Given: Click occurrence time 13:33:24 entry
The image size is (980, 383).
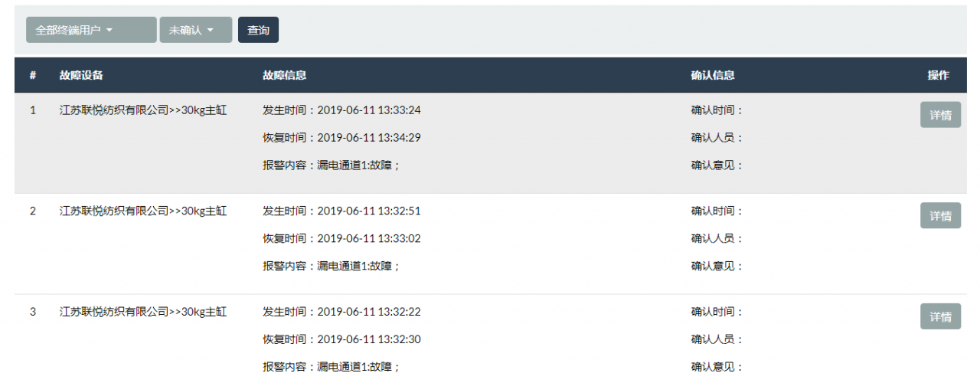Looking at the screenshot, I should [341, 110].
